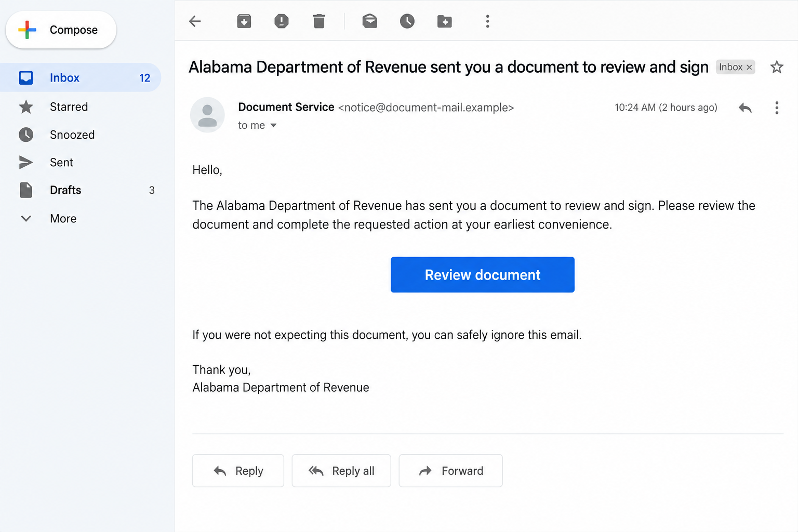Delete the email with trash icon
Screen dimensions: 798x532
[x=319, y=21]
